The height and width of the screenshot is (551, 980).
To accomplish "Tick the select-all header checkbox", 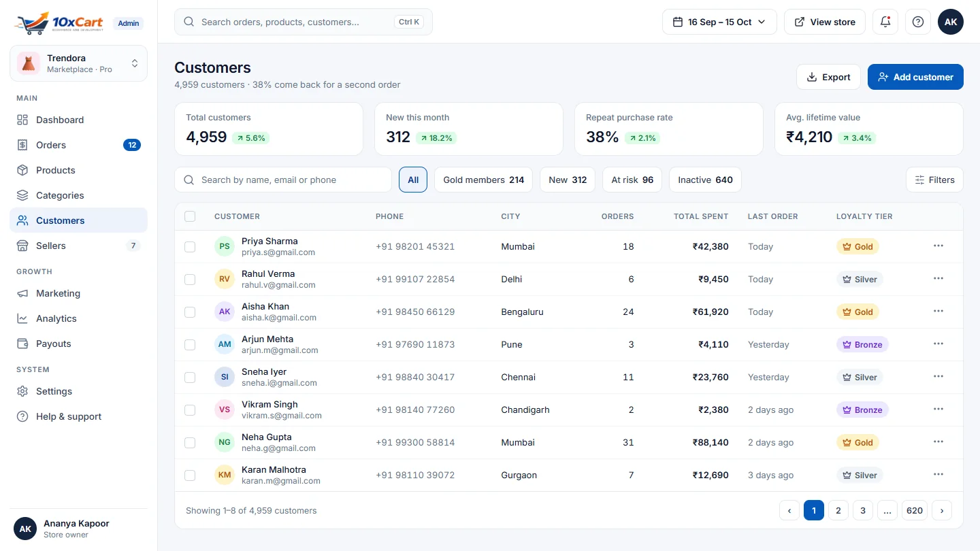I will [190, 216].
